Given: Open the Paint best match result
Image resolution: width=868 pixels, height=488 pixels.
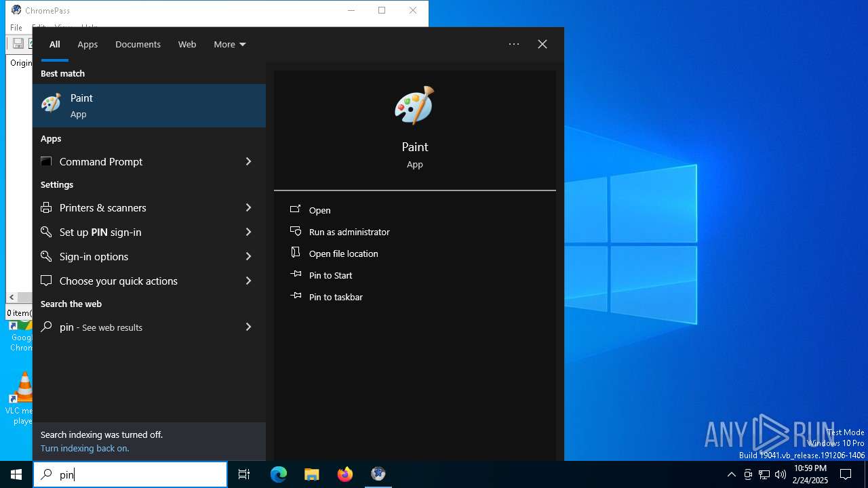Looking at the screenshot, I should pyautogui.click(x=149, y=106).
